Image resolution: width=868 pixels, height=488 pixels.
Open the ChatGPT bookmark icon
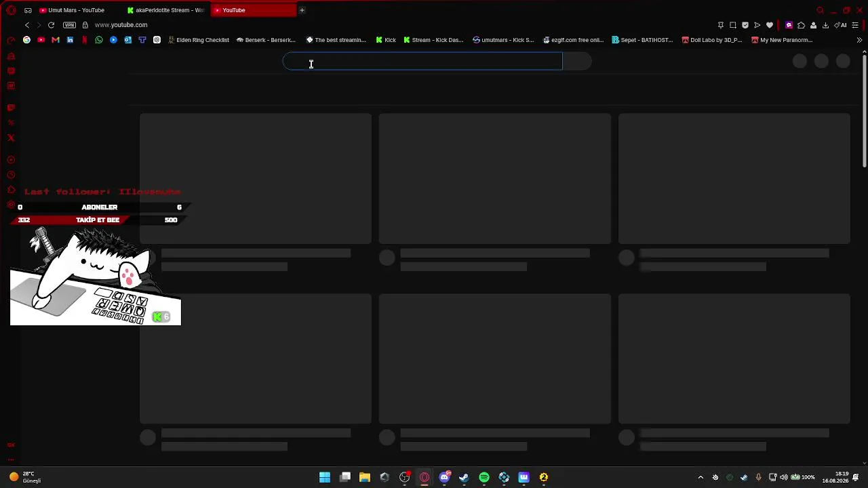pyautogui.click(x=157, y=40)
